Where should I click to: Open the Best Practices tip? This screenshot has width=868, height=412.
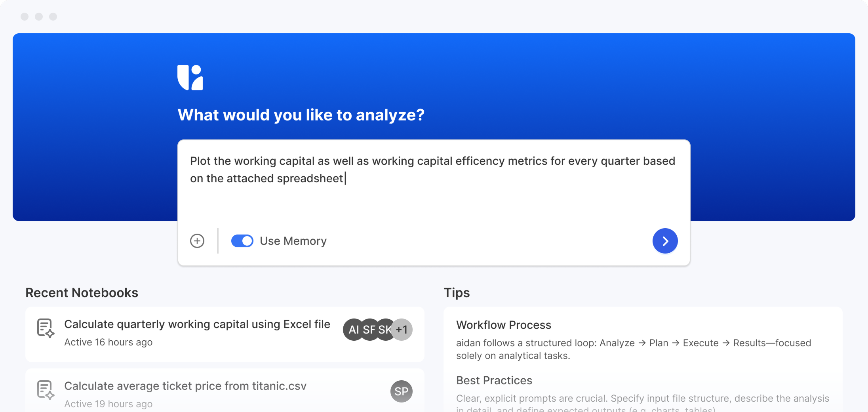494,380
